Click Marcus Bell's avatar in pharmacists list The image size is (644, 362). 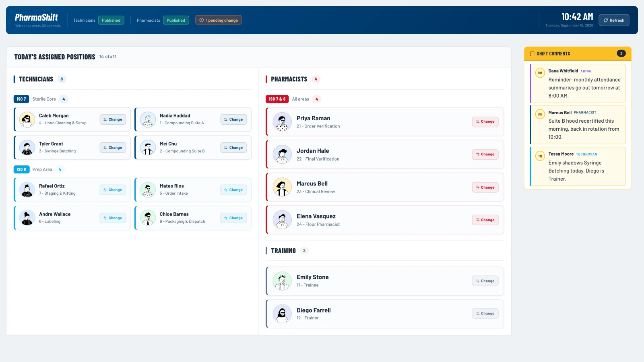coord(282,187)
